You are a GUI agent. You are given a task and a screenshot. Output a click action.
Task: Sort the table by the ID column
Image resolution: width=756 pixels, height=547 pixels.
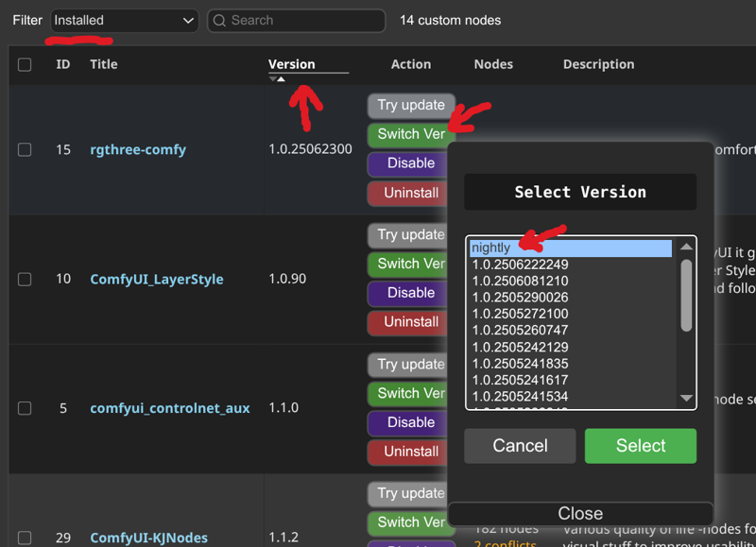[x=63, y=64]
